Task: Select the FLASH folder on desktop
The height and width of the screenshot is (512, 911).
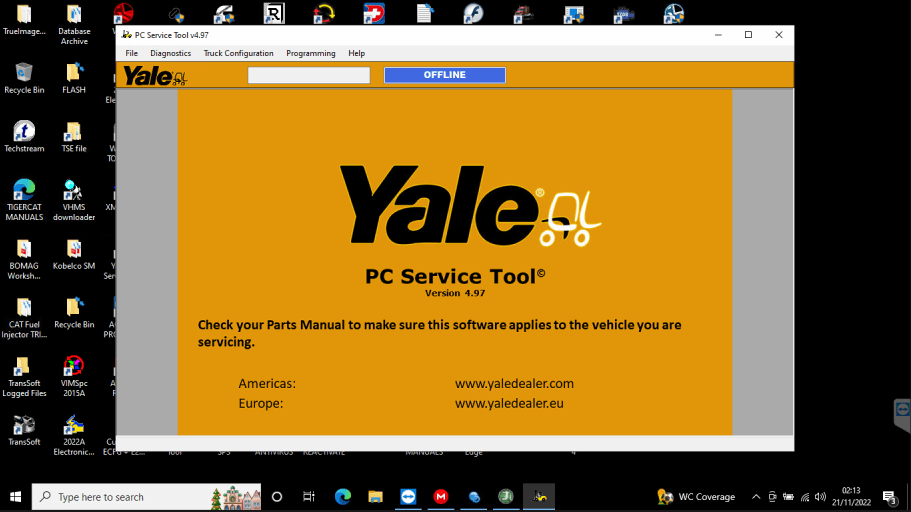Action: (x=74, y=77)
